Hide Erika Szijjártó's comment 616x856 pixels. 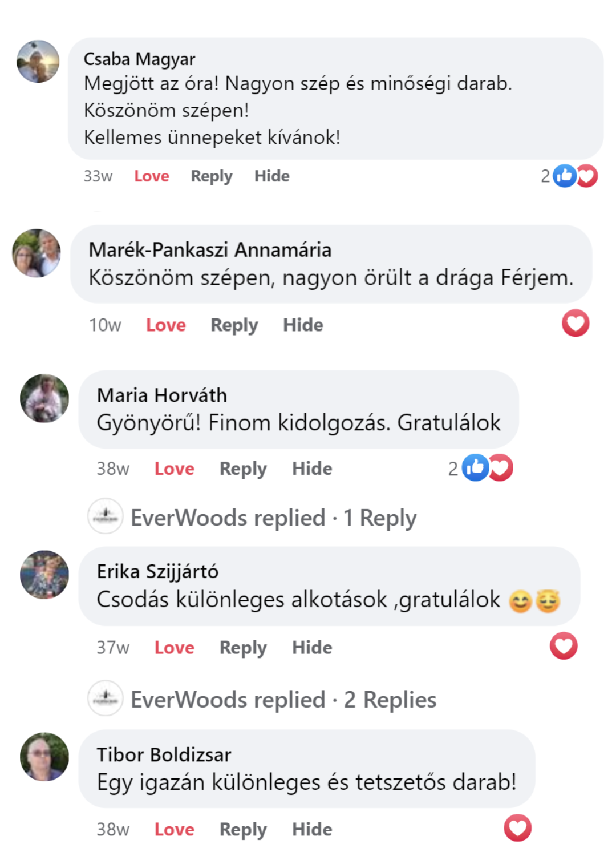click(x=312, y=647)
